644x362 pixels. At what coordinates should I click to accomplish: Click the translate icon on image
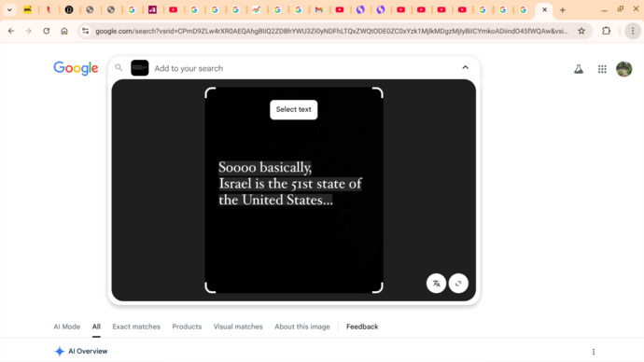pyautogui.click(x=436, y=284)
